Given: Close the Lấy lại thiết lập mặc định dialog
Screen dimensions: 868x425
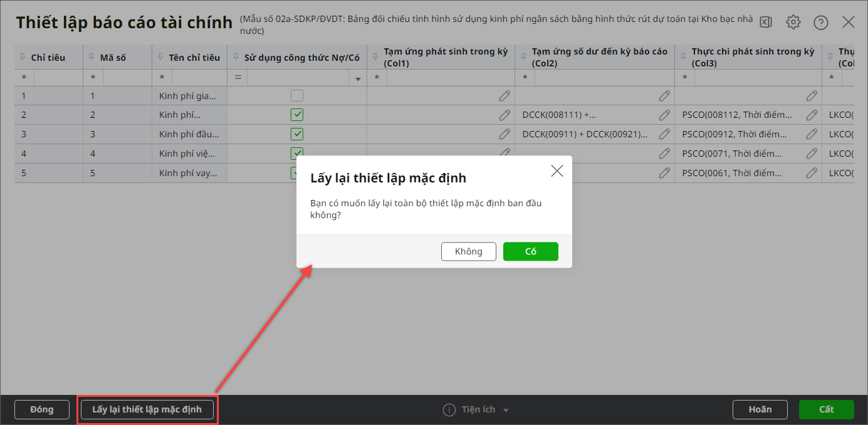Looking at the screenshot, I should 557,171.
